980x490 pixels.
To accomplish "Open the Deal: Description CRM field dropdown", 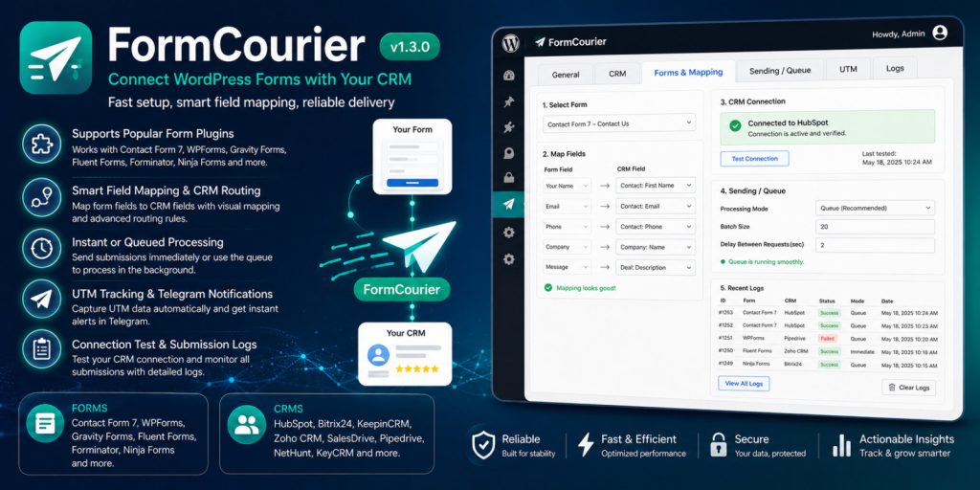I will (656, 268).
